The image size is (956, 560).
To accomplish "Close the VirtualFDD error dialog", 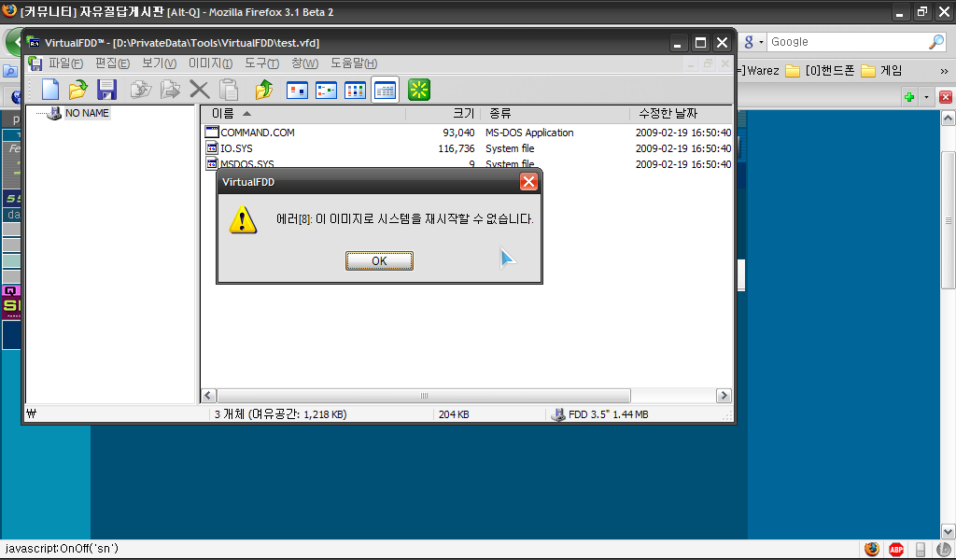I will [528, 182].
